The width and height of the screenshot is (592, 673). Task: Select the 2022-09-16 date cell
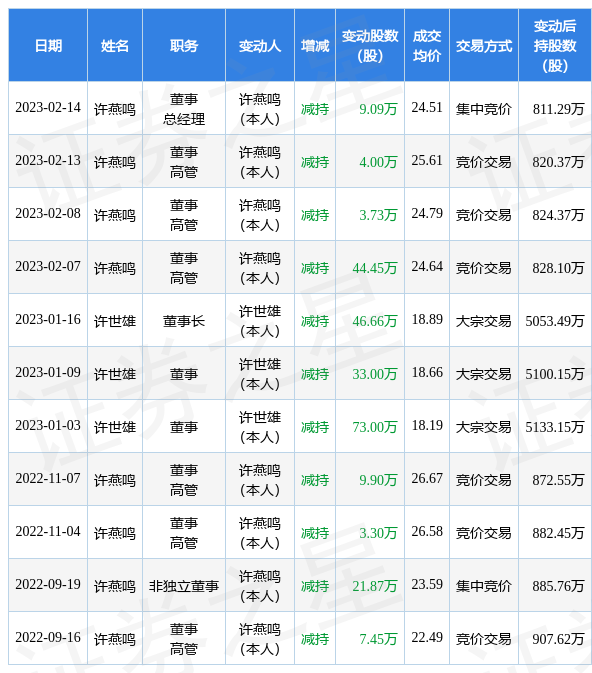tap(48, 637)
